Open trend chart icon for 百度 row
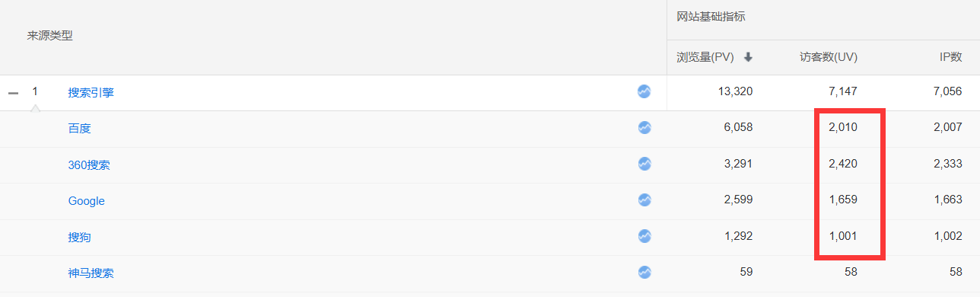The width and height of the screenshot is (980, 297). (x=644, y=127)
